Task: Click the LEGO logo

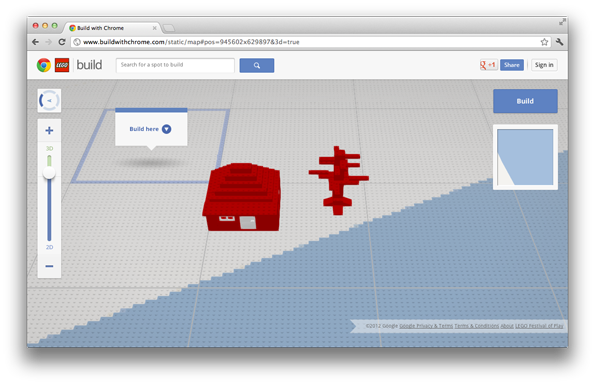Action: coord(62,65)
